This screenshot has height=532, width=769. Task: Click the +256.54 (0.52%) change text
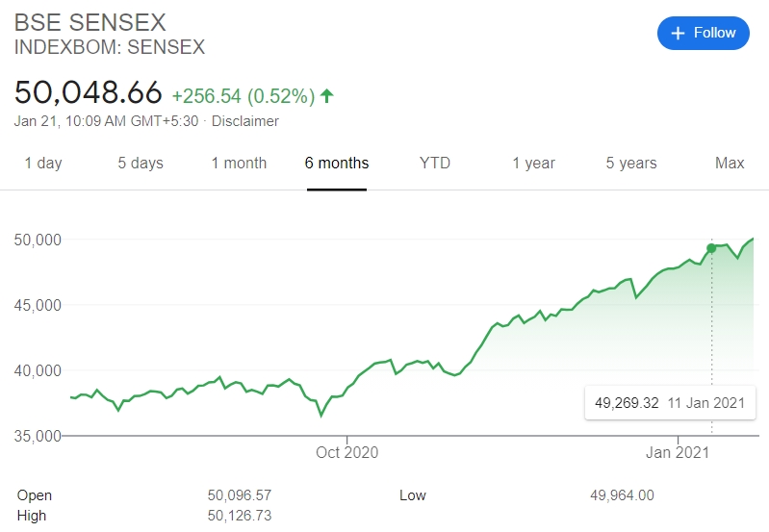tap(243, 96)
